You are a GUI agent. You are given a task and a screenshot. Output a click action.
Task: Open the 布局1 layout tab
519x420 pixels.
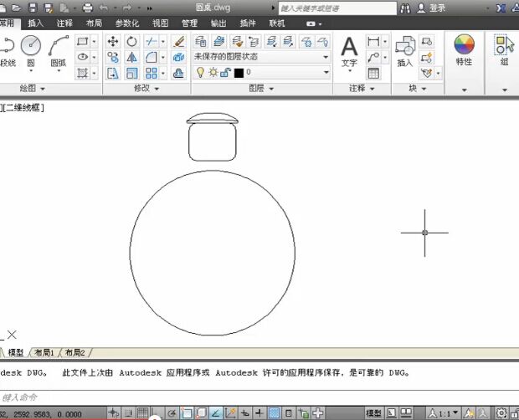tap(44, 353)
